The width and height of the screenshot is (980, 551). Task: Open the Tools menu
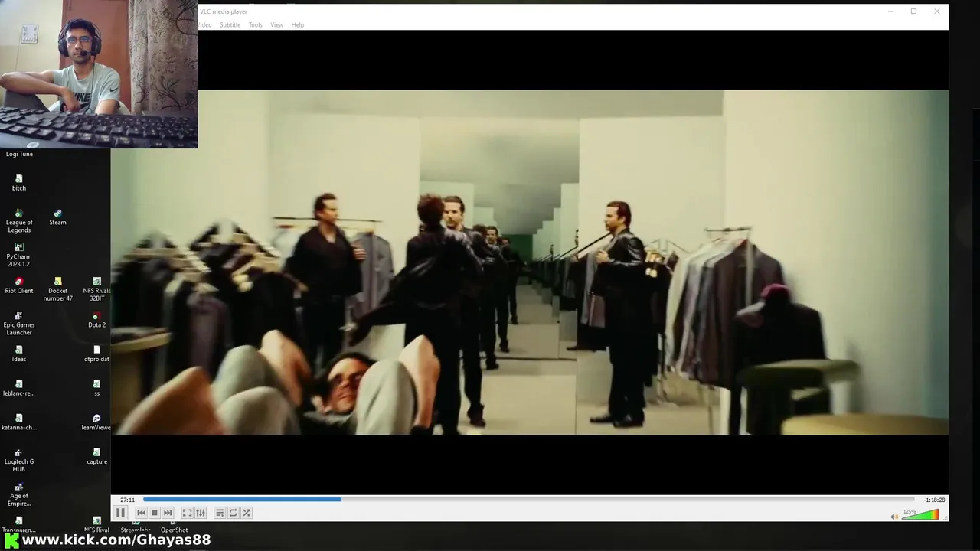pyautogui.click(x=255, y=25)
